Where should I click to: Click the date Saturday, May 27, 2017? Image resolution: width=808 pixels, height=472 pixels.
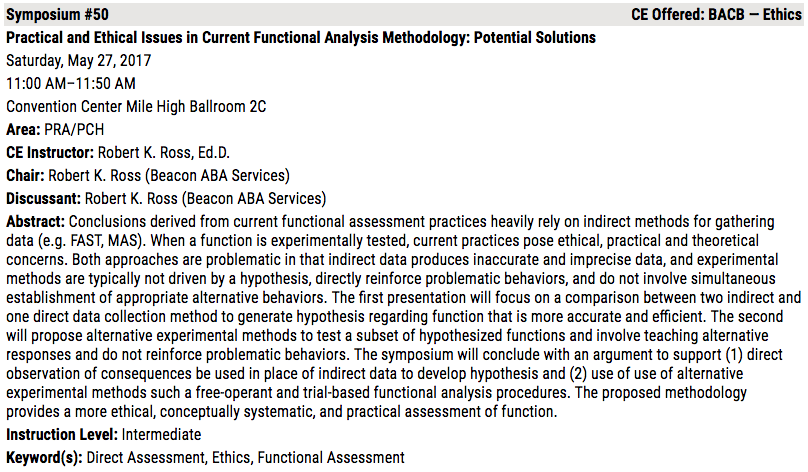[x=78, y=61]
